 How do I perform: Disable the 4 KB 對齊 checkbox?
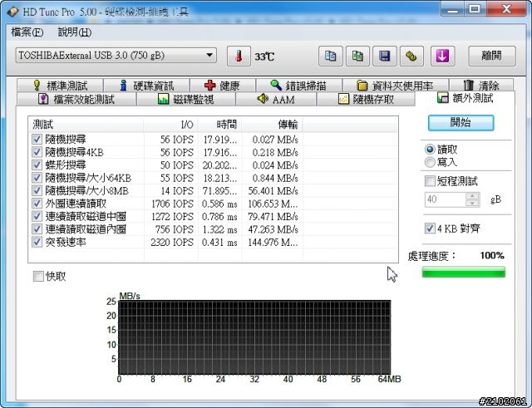tap(430, 229)
